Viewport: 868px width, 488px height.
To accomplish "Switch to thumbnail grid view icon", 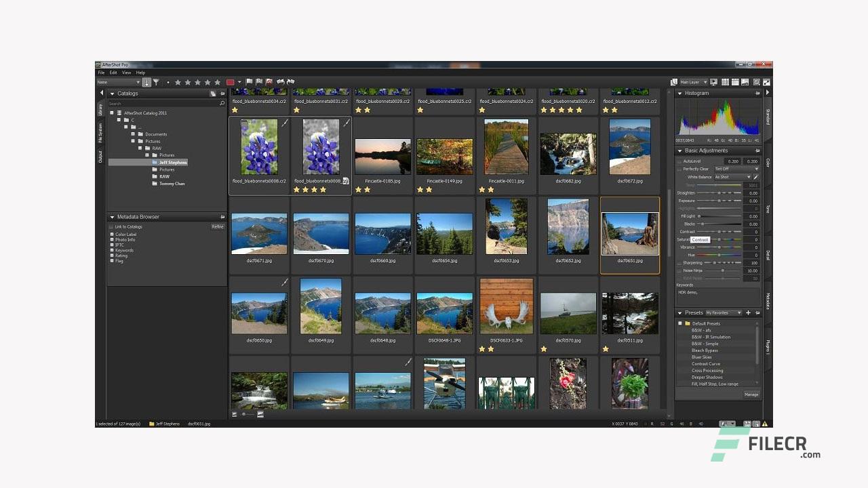I will click(x=725, y=82).
